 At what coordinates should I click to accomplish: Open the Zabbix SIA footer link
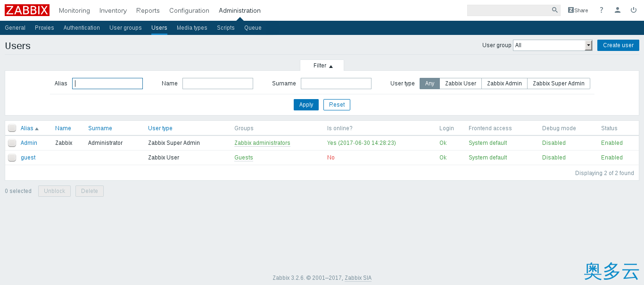click(x=358, y=278)
